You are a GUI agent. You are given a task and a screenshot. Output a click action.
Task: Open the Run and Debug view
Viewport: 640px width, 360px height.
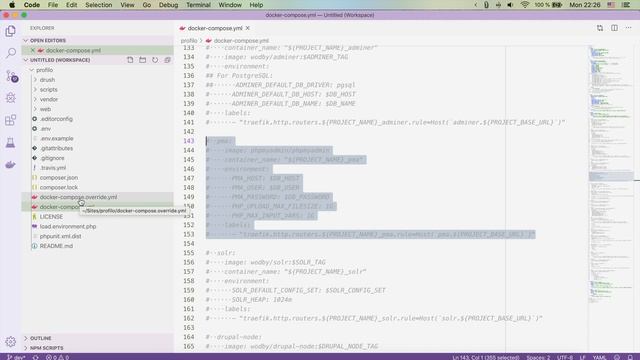coord(11,98)
